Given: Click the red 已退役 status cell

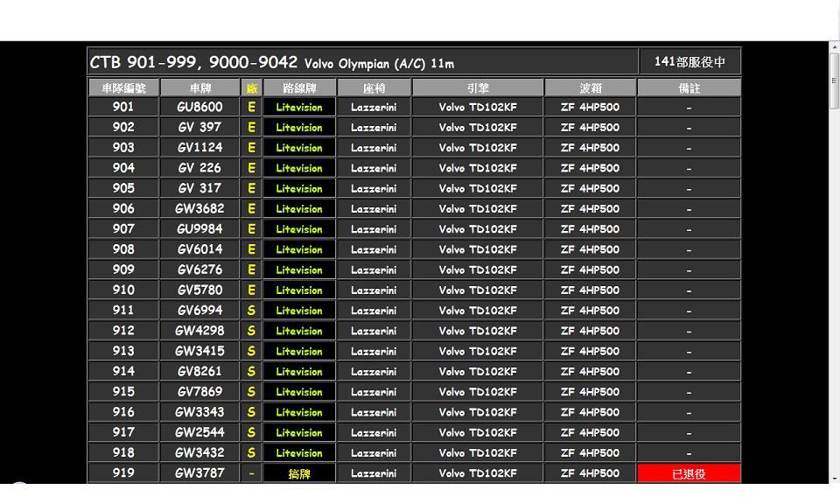Looking at the screenshot, I should pos(689,473).
